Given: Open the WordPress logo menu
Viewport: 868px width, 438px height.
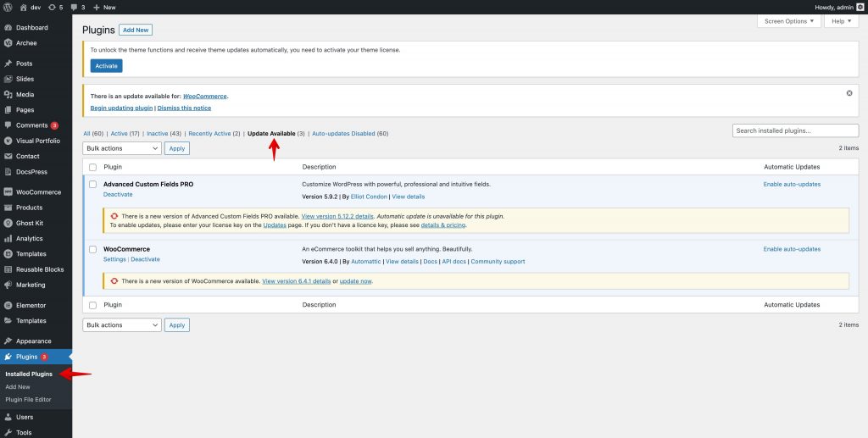Looking at the screenshot, I should [8, 7].
